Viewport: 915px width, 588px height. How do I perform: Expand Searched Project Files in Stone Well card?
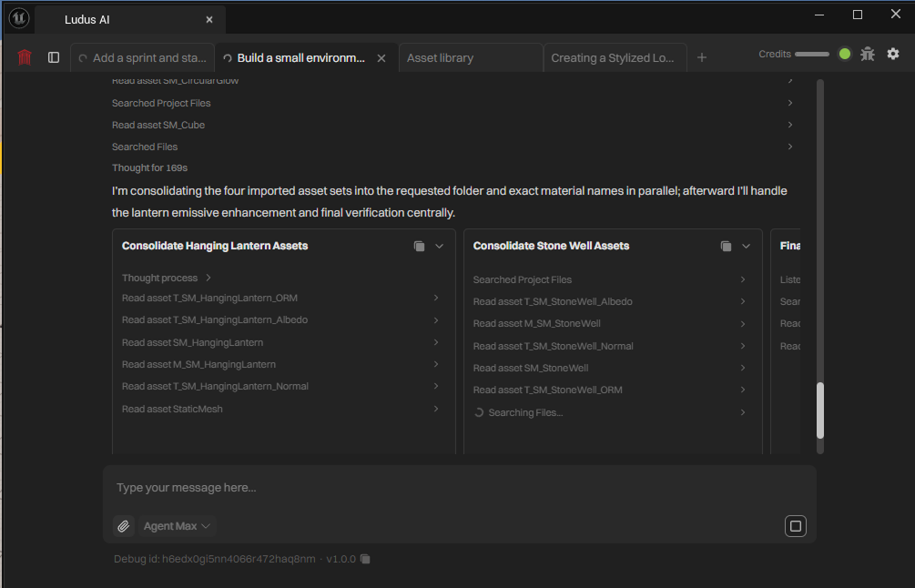click(x=610, y=279)
